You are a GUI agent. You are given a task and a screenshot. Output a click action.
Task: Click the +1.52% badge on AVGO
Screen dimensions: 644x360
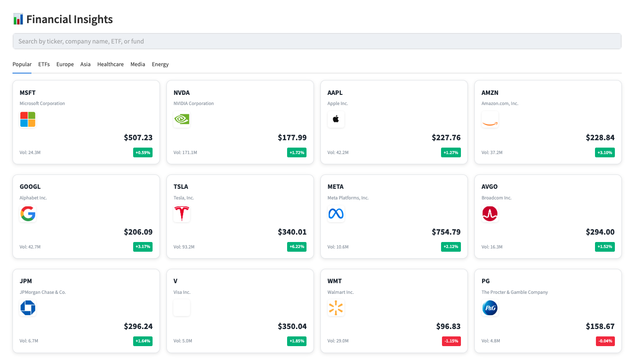coord(605,247)
